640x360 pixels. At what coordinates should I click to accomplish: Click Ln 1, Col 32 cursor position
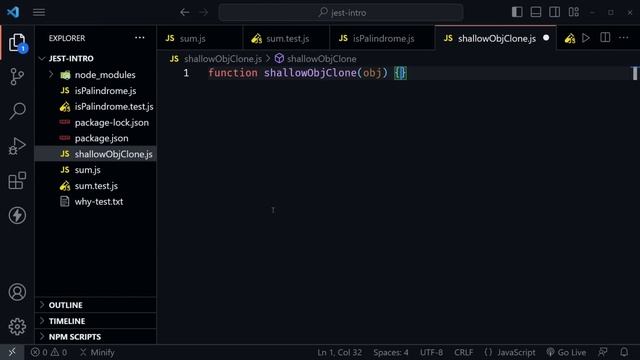tap(340, 352)
